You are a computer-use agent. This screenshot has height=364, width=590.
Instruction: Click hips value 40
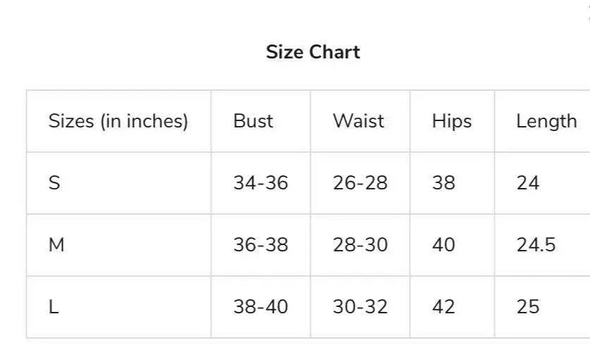tap(444, 245)
